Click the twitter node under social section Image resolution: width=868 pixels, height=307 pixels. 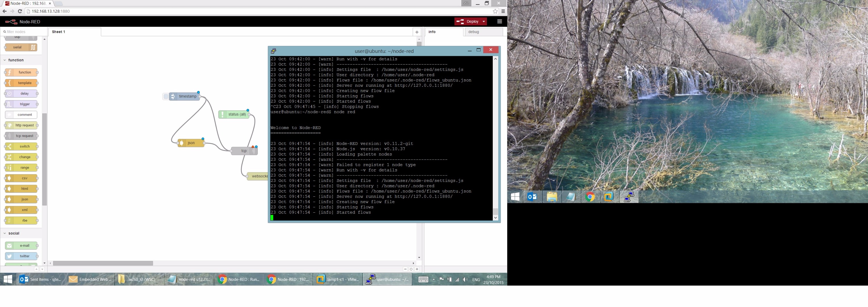[24, 256]
